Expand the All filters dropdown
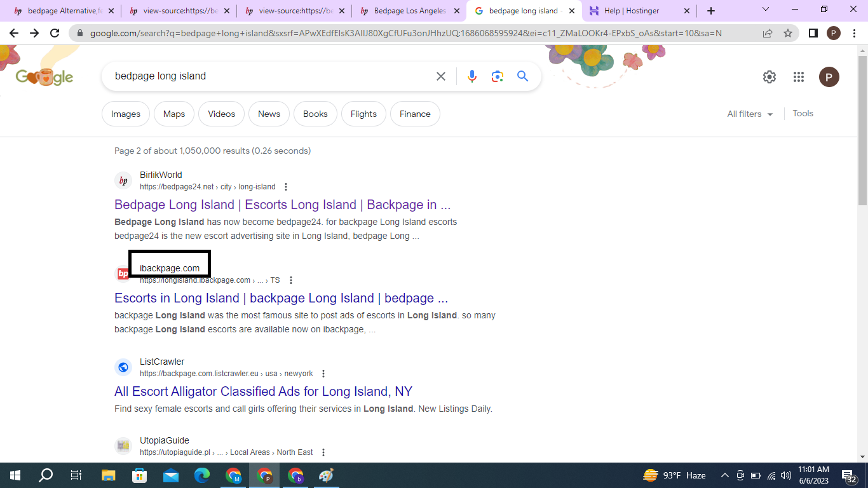 (x=750, y=114)
